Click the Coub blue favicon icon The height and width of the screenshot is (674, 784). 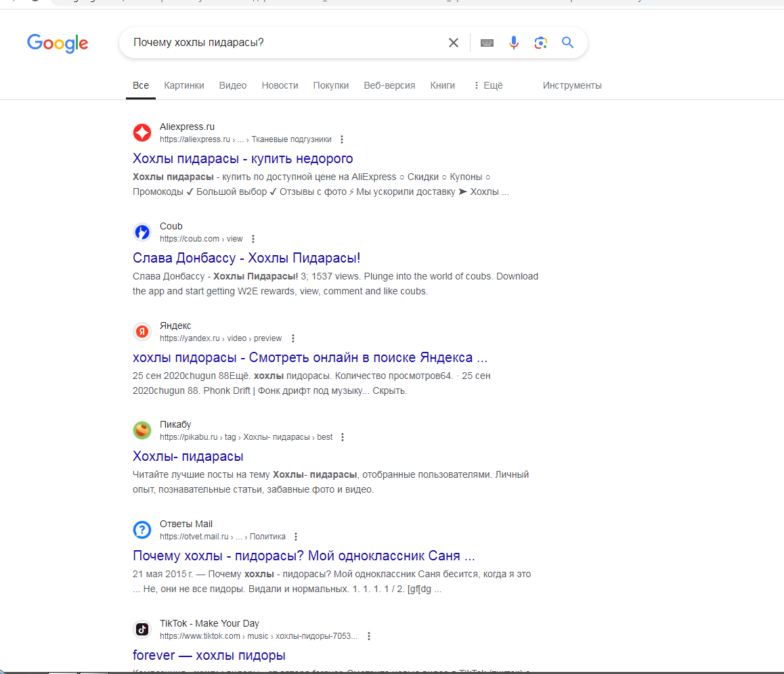(142, 232)
